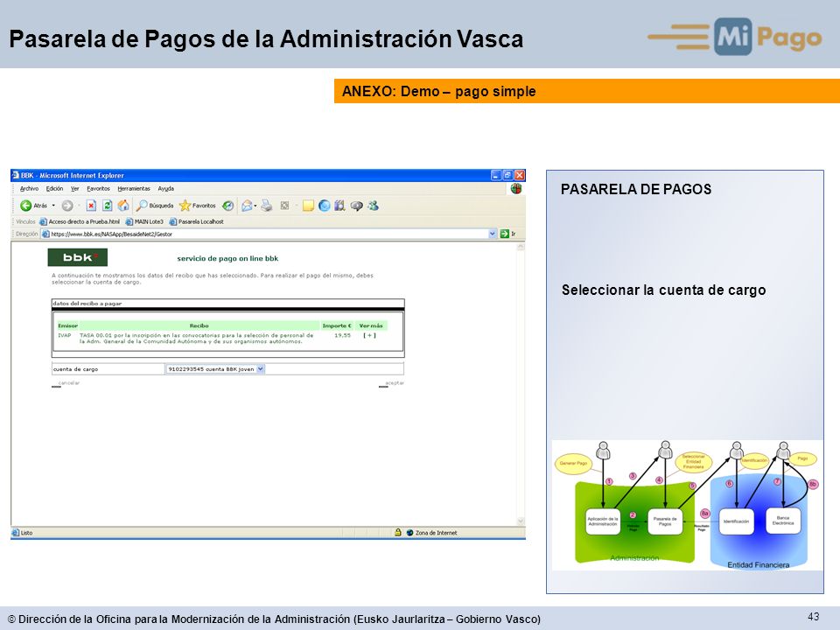Click the browser page scroll up arrow
Image resolution: width=840 pixels, height=630 pixels.
(x=520, y=247)
